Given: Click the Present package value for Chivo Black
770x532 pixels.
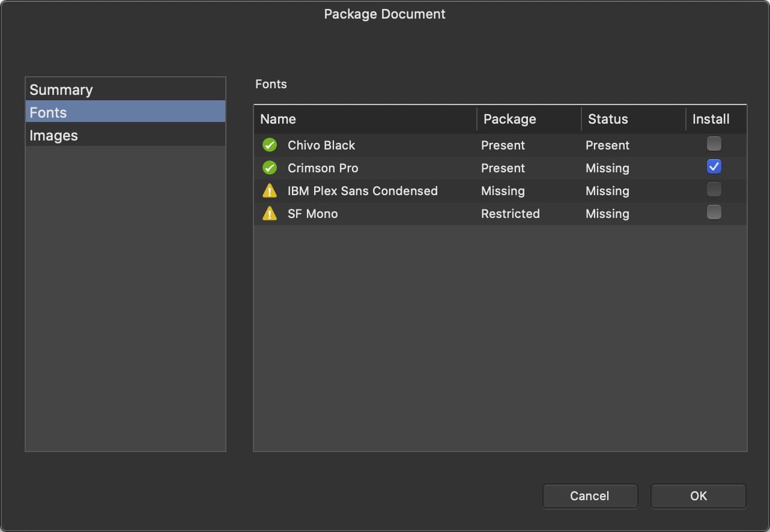Looking at the screenshot, I should pyautogui.click(x=503, y=145).
